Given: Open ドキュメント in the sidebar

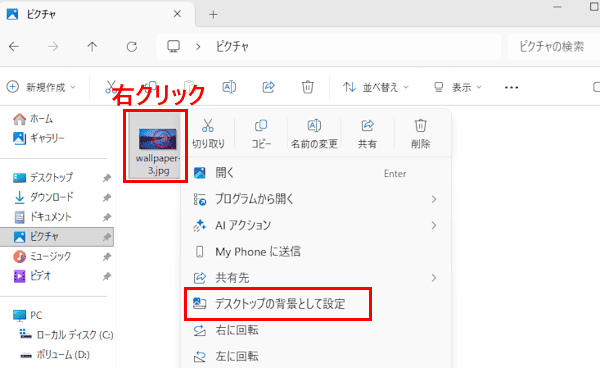Looking at the screenshot, I should [x=42, y=217].
